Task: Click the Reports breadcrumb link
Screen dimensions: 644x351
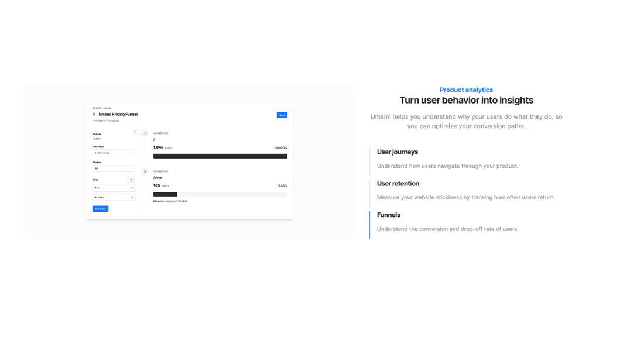Action: click(97, 108)
